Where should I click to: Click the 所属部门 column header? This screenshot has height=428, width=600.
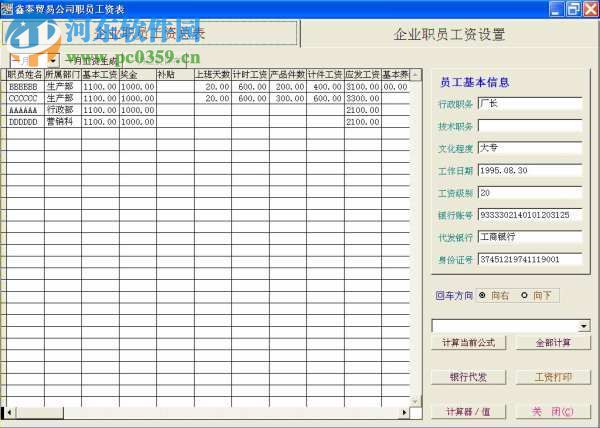(x=63, y=75)
